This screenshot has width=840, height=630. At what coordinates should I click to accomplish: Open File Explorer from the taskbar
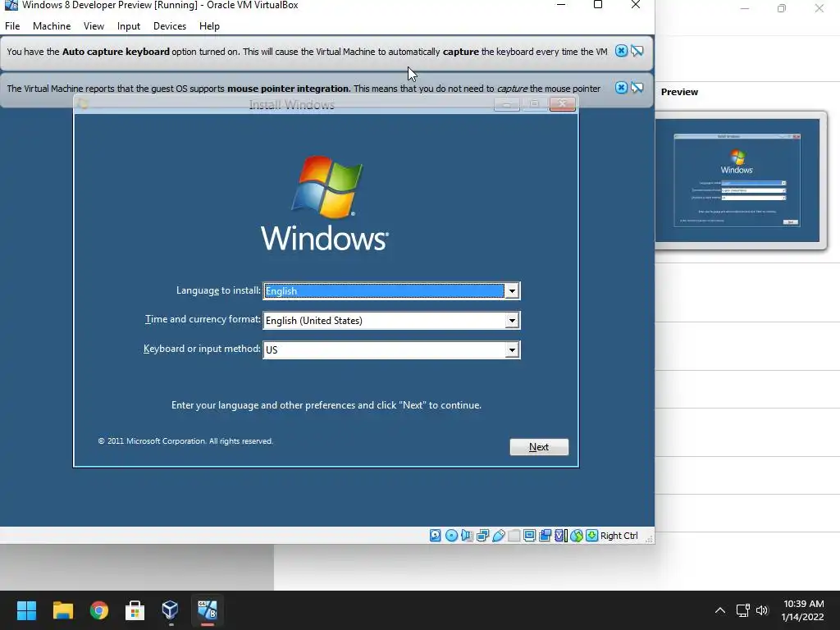(x=62, y=610)
